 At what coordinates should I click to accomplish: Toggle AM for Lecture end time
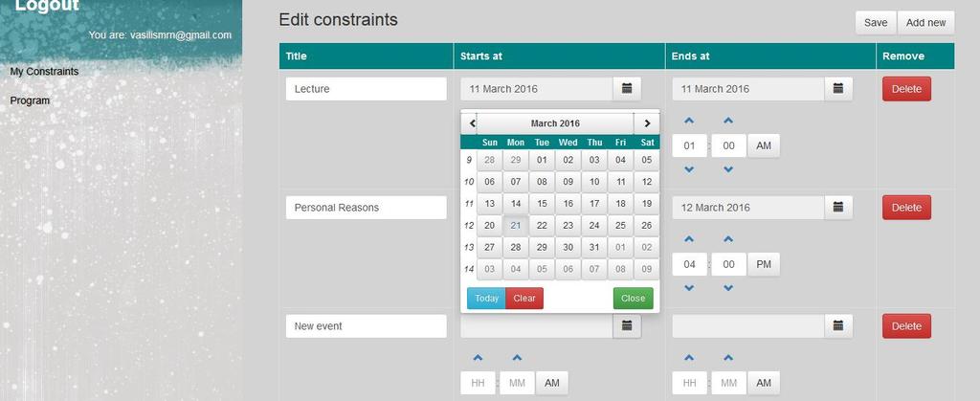763,145
